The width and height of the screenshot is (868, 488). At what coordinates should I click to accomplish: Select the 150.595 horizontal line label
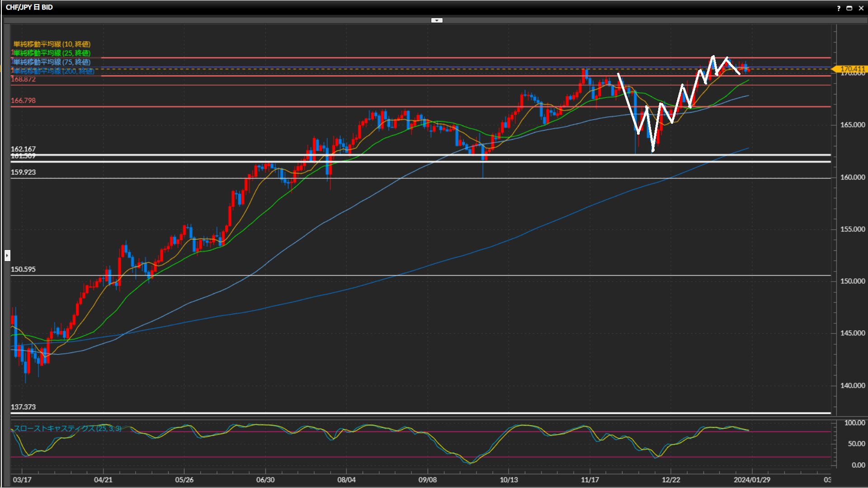23,269
